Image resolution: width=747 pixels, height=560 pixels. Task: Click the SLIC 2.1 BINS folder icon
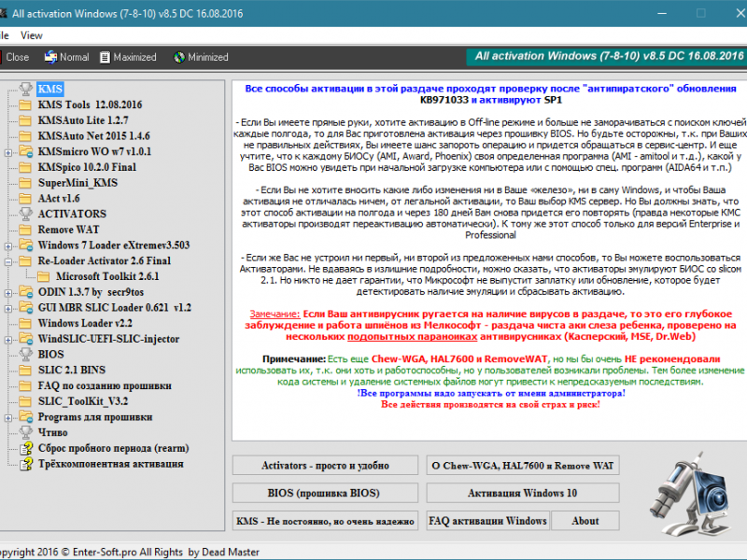pos(26,370)
